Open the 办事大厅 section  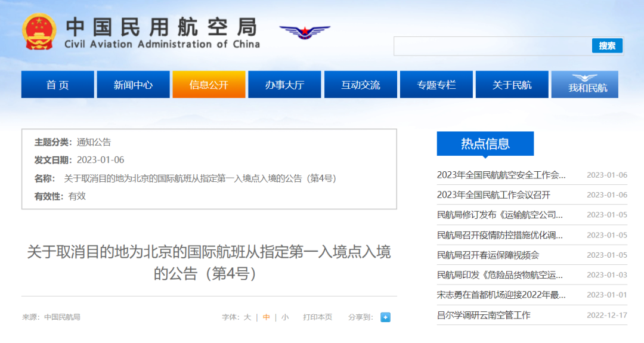(284, 85)
